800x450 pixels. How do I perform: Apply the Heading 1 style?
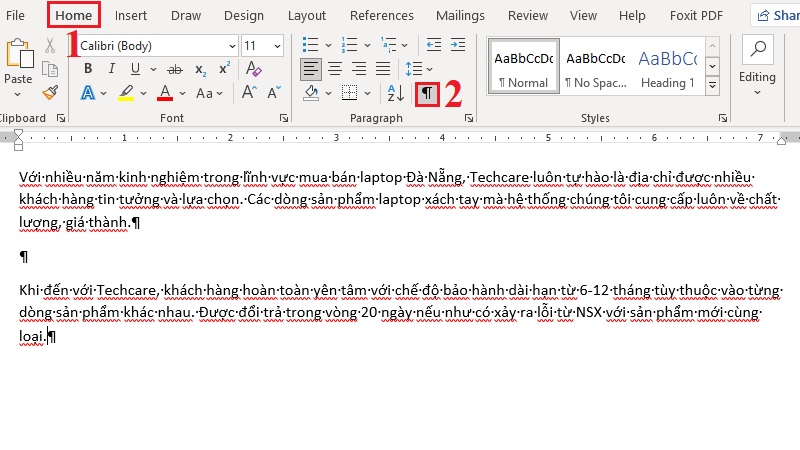tap(667, 66)
